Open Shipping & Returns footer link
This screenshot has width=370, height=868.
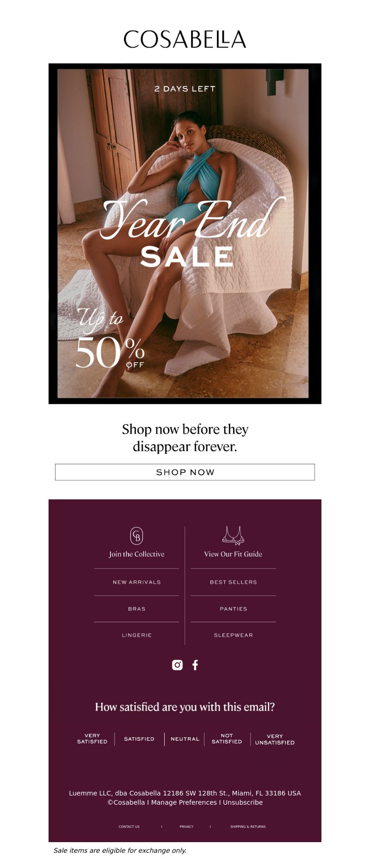[x=248, y=826]
